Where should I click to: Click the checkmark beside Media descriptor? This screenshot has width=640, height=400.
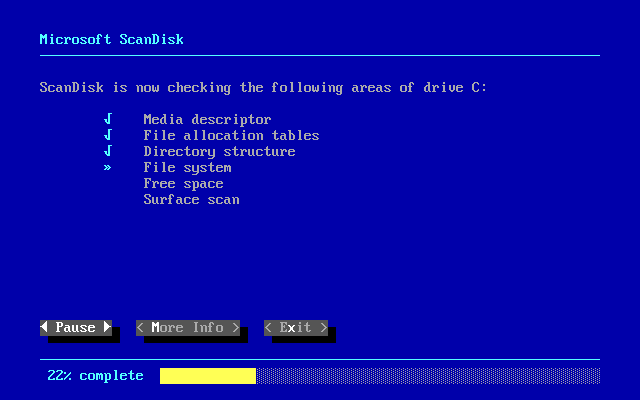pyautogui.click(x=108, y=119)
